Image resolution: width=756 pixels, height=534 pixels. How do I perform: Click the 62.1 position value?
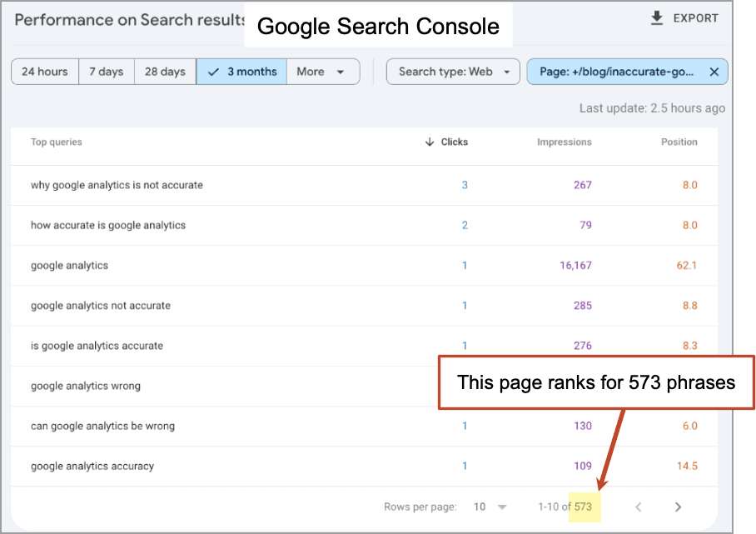coord(687,265)
